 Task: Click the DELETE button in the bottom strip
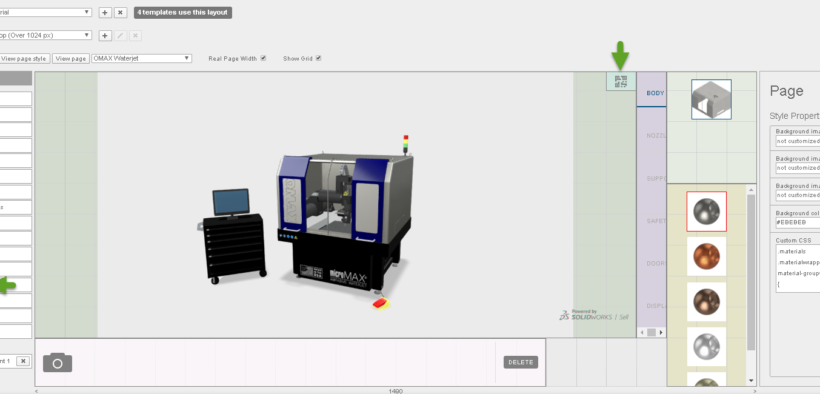click(x=521, y=362)
